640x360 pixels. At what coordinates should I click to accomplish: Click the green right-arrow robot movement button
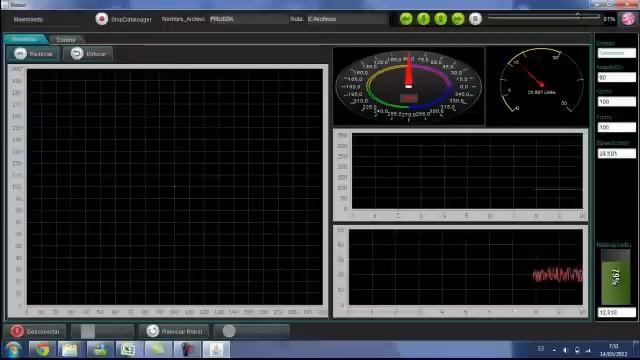(458, 19)
